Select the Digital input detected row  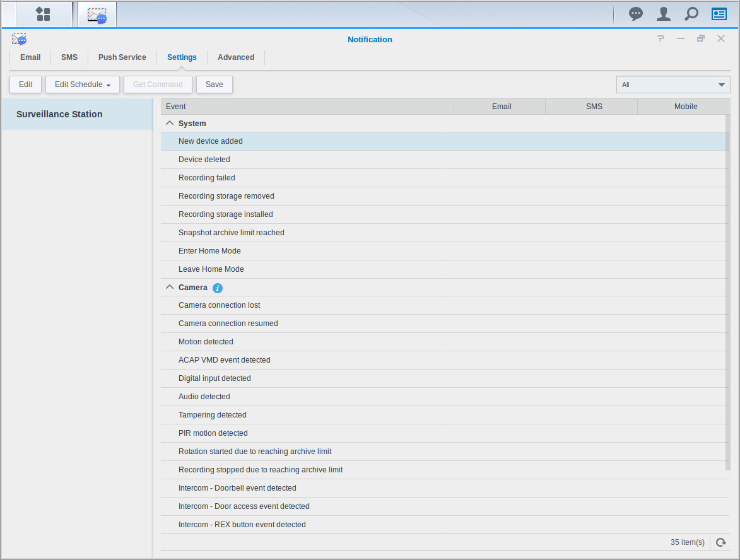coord(445,378)
